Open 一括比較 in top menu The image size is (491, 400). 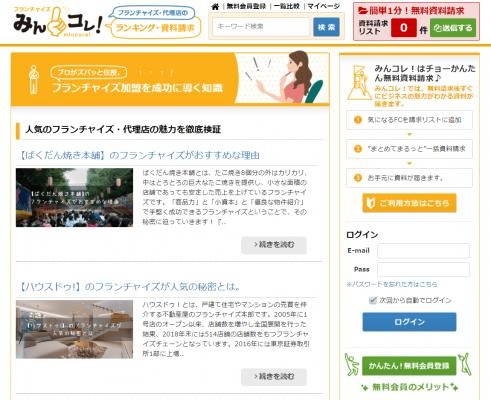[287, 6]
